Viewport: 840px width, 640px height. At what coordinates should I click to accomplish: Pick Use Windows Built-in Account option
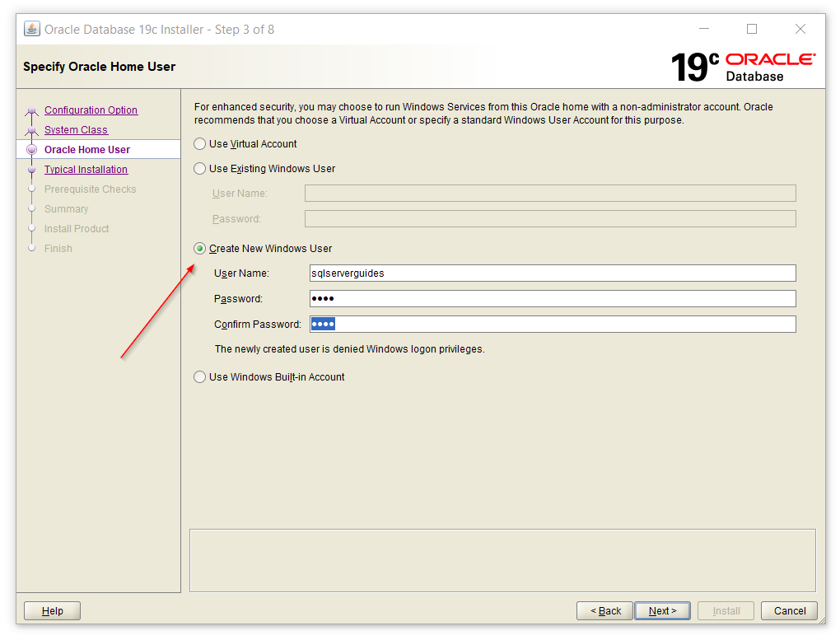pos(200,377)
